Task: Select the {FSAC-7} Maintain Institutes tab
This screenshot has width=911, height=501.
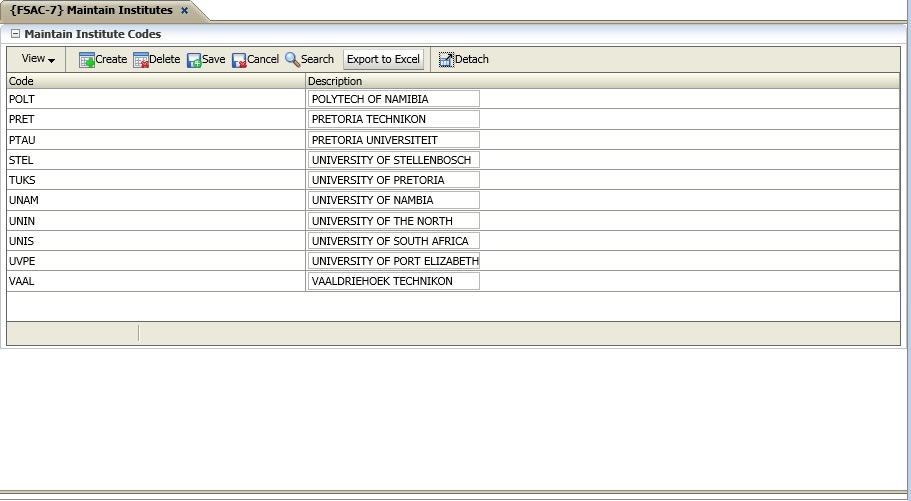Action: click(x=91, y=11)
